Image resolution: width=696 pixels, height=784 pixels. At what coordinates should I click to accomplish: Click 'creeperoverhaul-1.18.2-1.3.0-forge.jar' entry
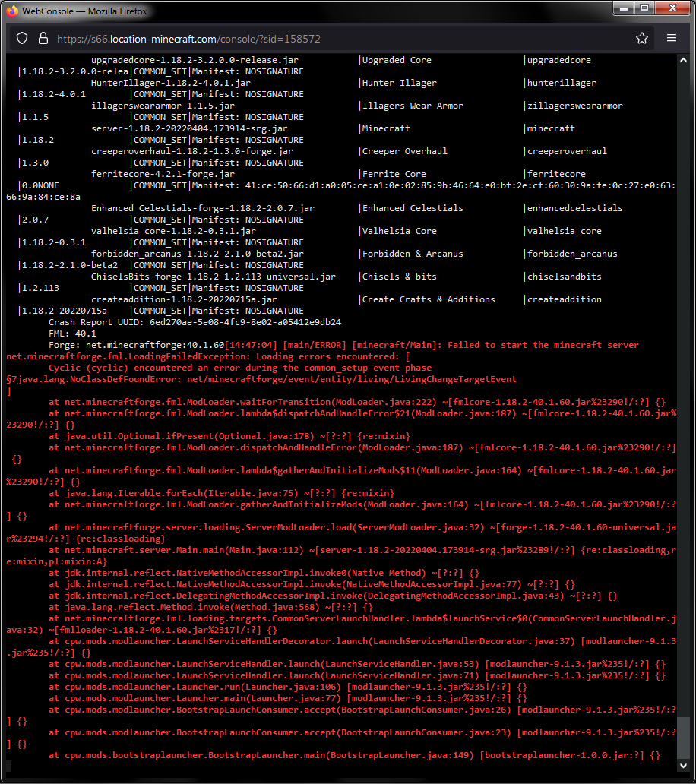click(192, 151)
